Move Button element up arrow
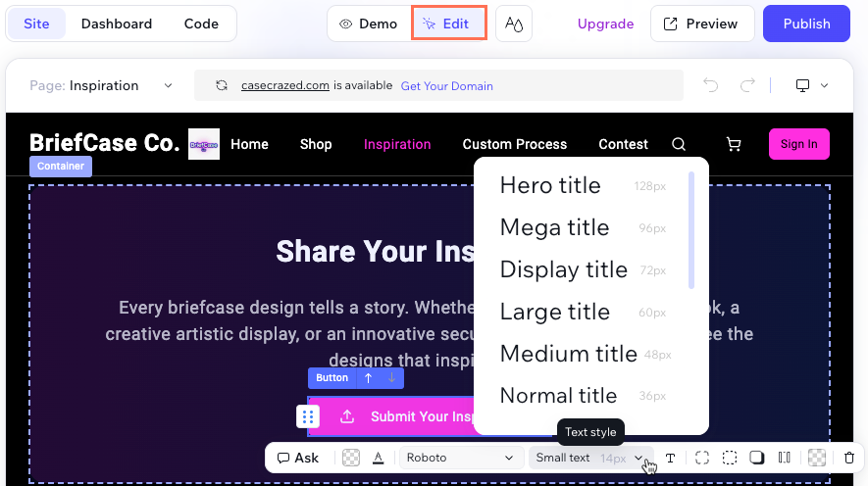 [x=368, y=377]
